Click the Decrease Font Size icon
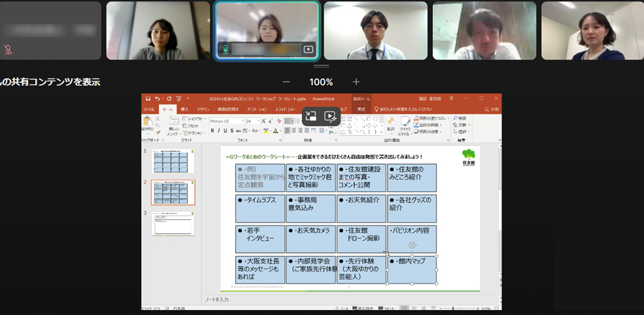Screen dimensions: 644x315 (x=270, y=121)
